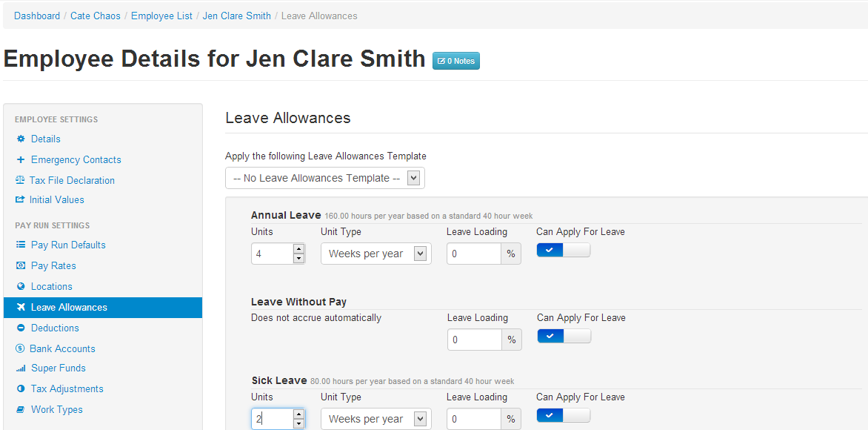Click the scales icon for Tax File Declaration
Screen dimensions: 868x430
(x=20, y=181)
